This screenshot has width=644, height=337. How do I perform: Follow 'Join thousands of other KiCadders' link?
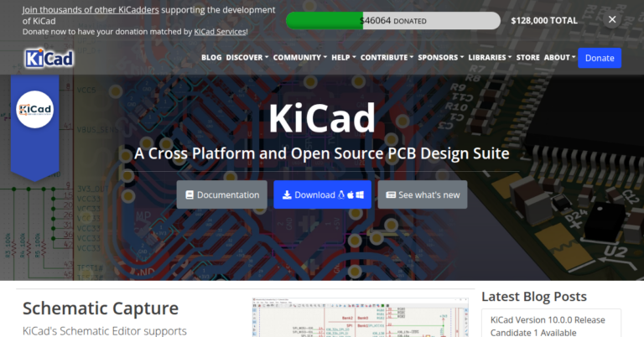91,10
